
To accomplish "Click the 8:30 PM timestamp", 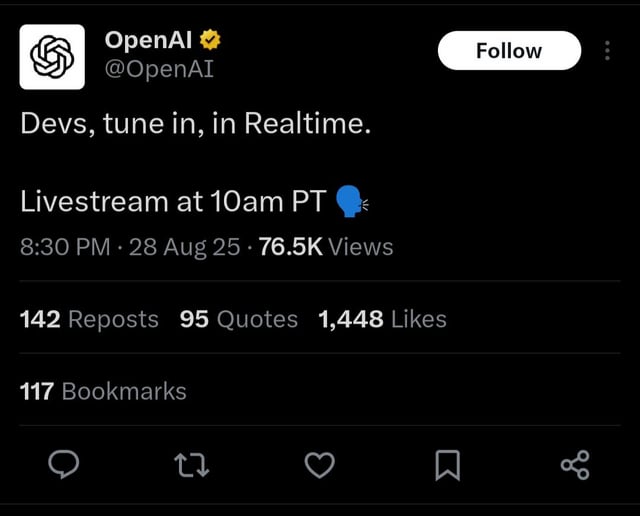I will (65, 247).
